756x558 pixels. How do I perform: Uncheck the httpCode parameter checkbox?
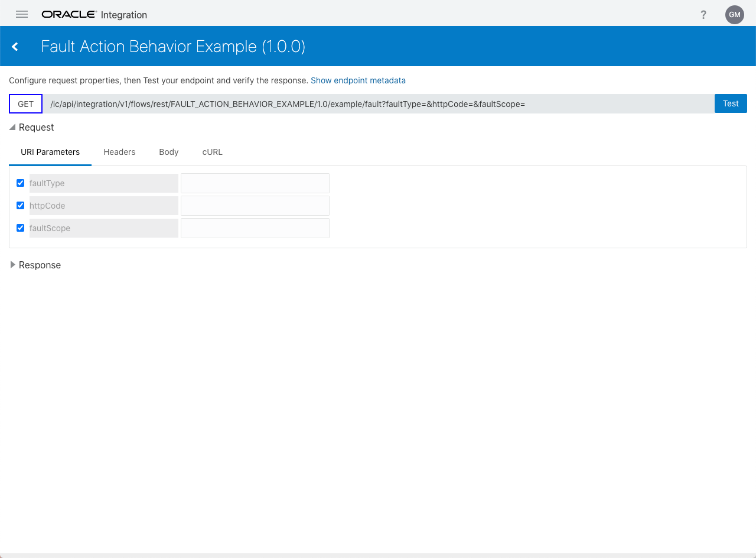tap(21, 206)
